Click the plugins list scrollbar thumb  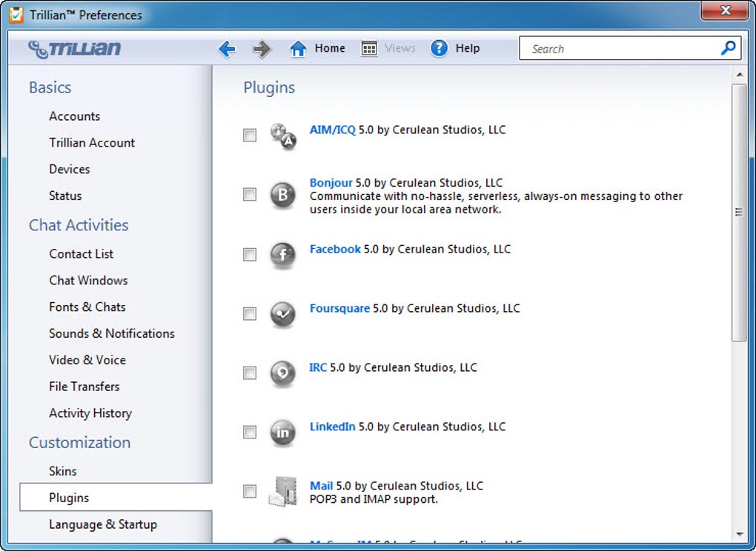point(739,213)
